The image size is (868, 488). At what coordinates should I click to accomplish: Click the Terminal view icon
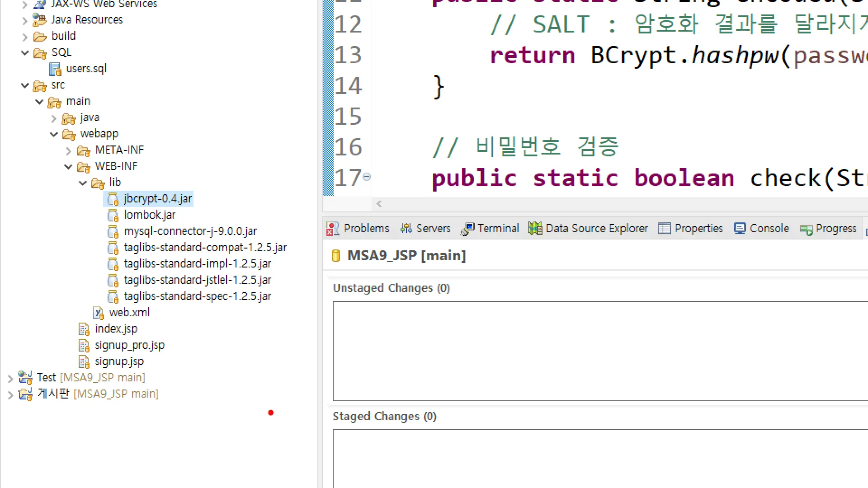pos(467,229)
